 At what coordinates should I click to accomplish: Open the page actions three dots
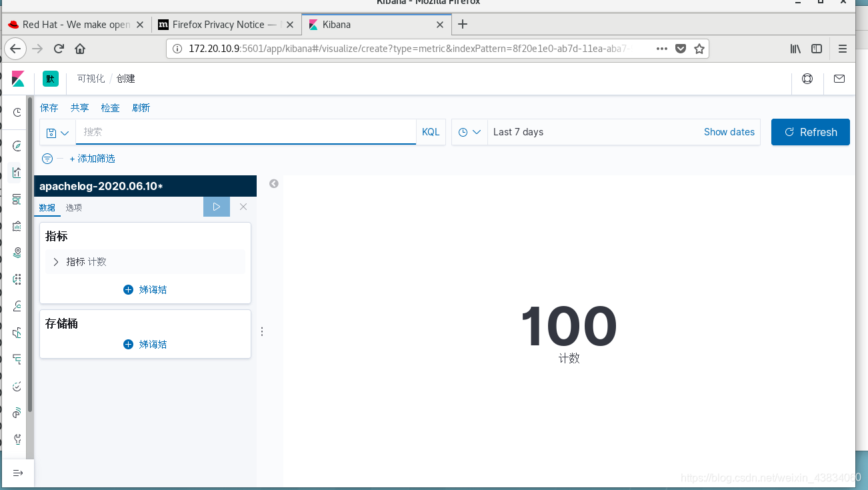[x=662, y=49]
